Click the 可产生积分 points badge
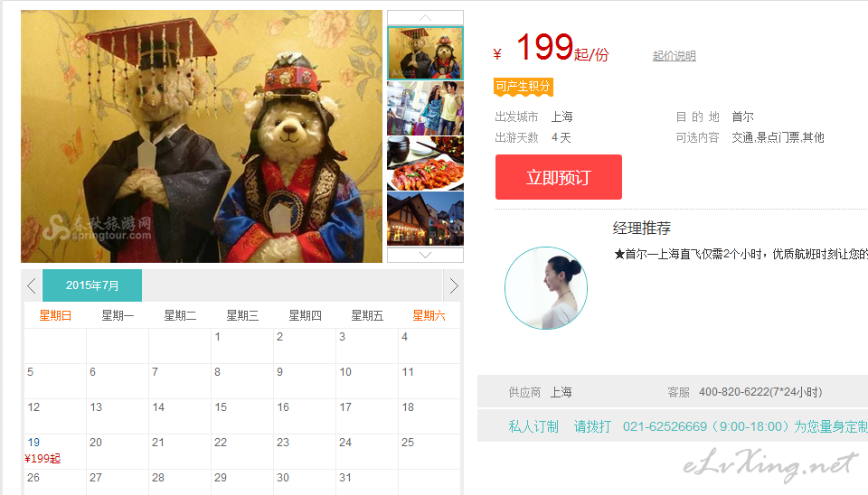This screenshot has height=495, width=868. pyautogui.click(x=524, y=87)
